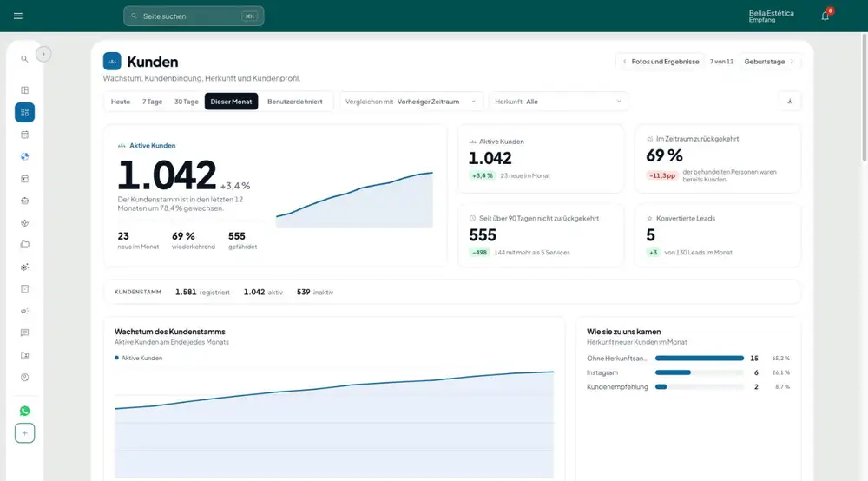
Task: Click the blue Kunden page icon
Action: [112, 62]
